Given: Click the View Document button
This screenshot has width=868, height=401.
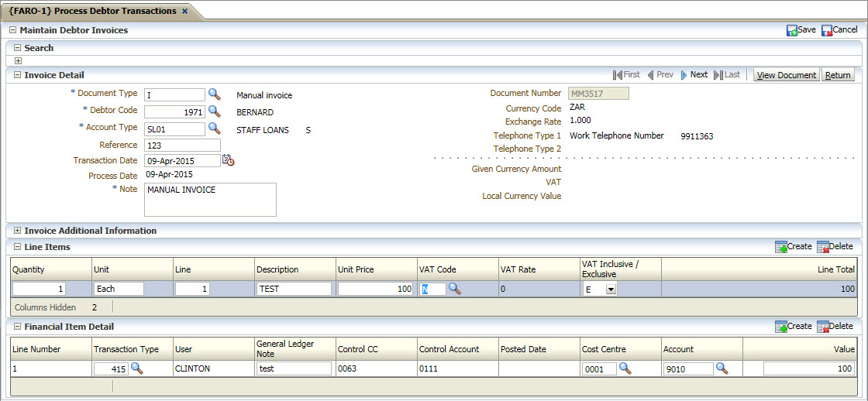Looking at the screenshot, I should point(786,75).
